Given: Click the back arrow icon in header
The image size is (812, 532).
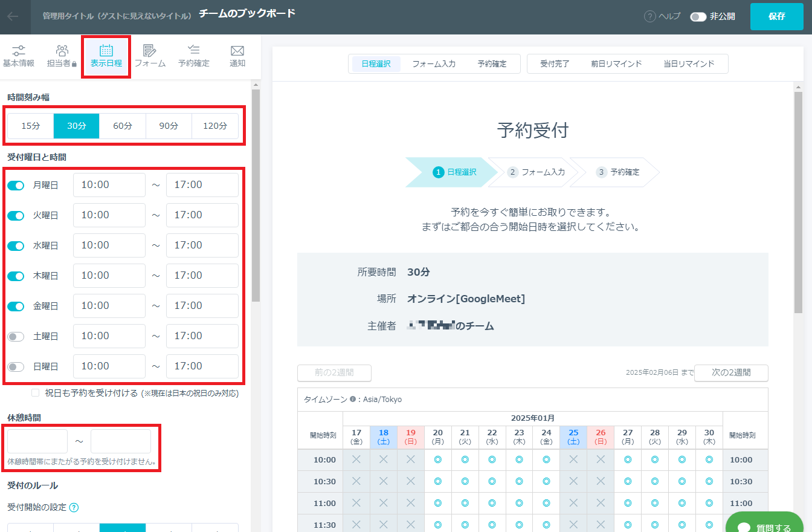Looking at the screenshot, I should click(13, 17).
